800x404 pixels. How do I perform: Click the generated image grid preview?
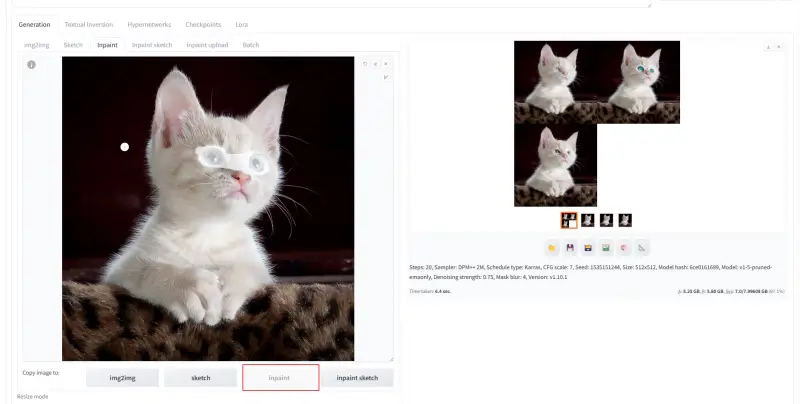pos(597,123)
